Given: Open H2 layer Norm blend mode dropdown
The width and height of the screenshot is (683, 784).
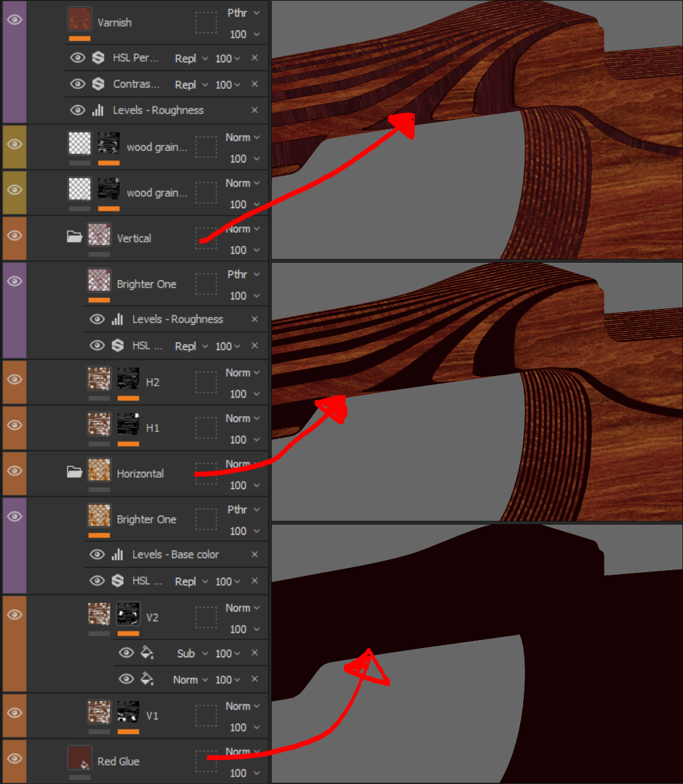Looking at the screenshot, I should (x=243, y=373).
